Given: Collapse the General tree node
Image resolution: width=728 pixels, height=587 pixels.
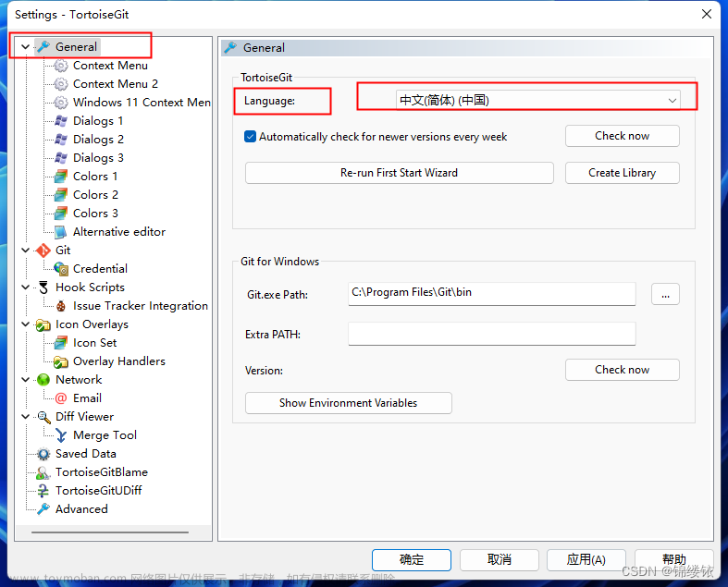Looking at the screenshot, I should pyautogui.click(x=26, y=47).
